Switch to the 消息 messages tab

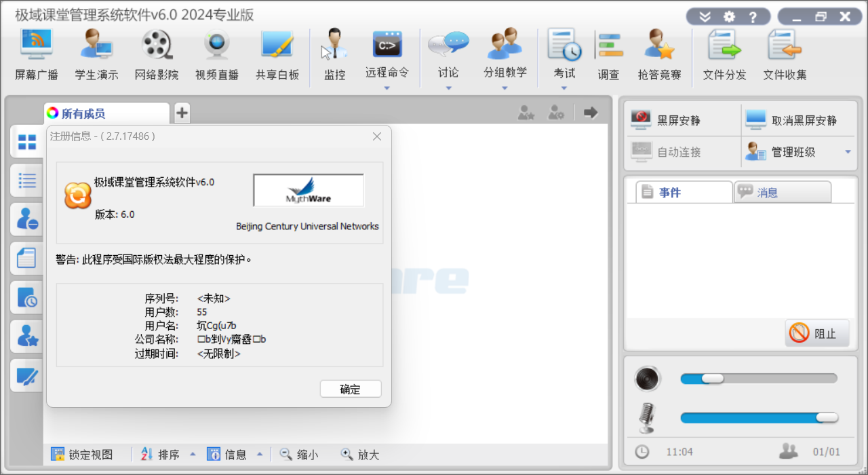(x=783, y=193)
